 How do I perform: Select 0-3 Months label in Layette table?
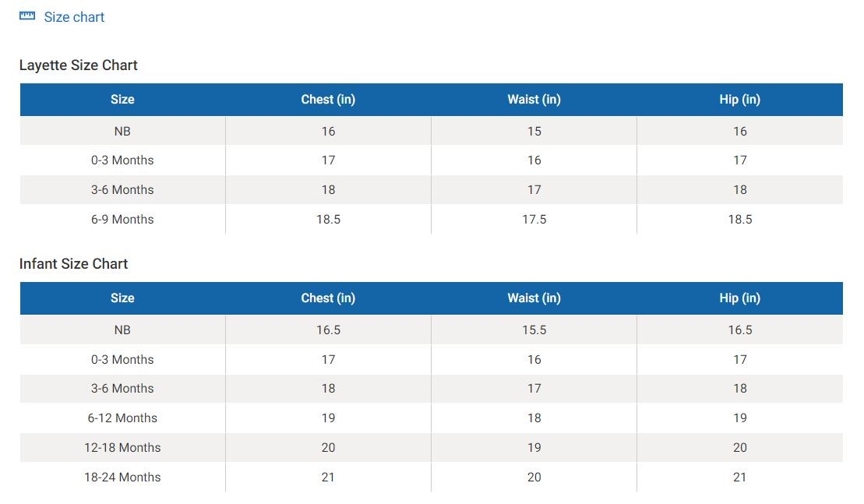pyautogui.click(x=122, y=160)
